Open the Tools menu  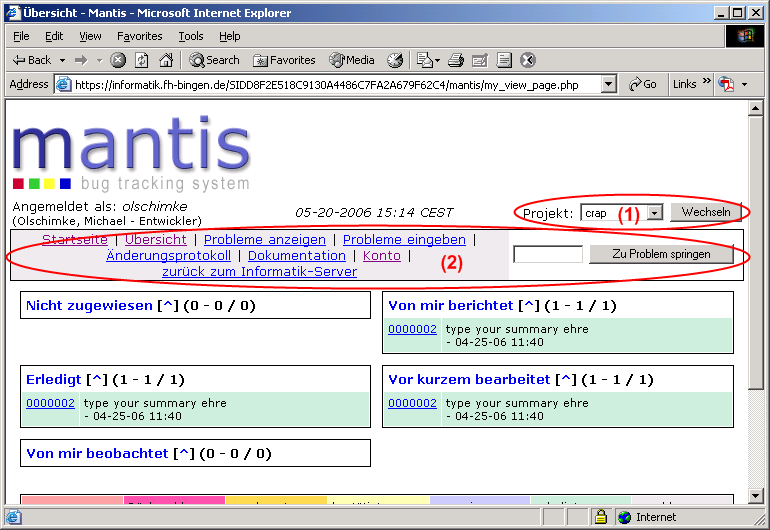191,36
